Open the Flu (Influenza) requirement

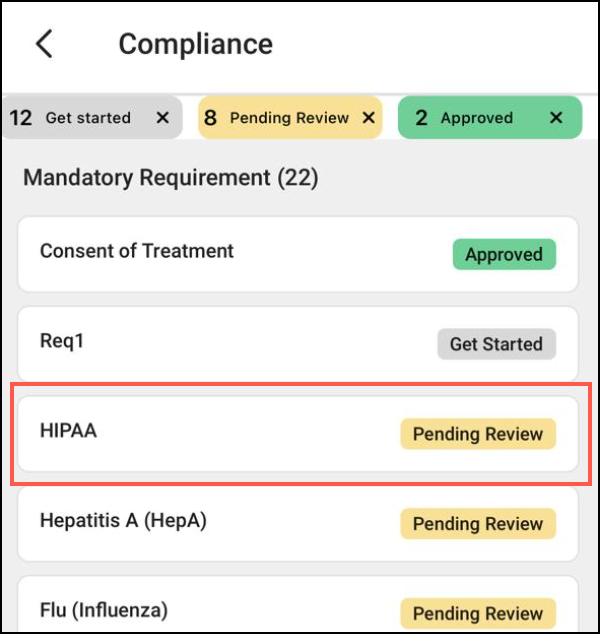104,609
